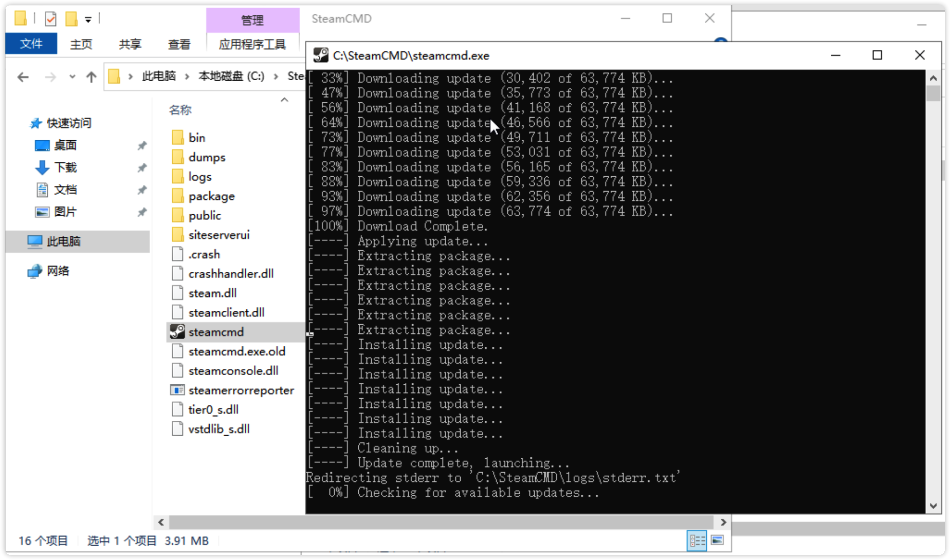Select crashhandler.dll file icon

pyautogui.click(x=177, y=274)
